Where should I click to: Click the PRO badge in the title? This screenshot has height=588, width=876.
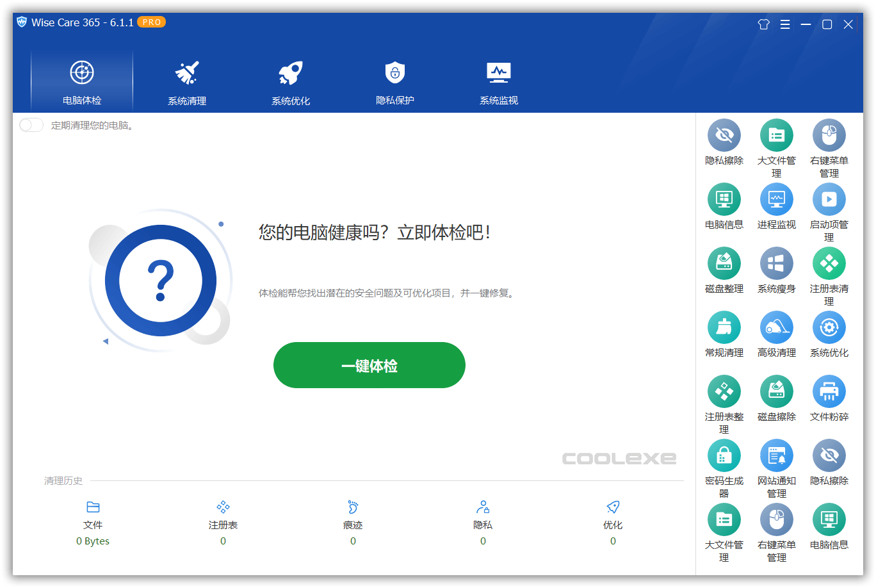coord(152,22)
